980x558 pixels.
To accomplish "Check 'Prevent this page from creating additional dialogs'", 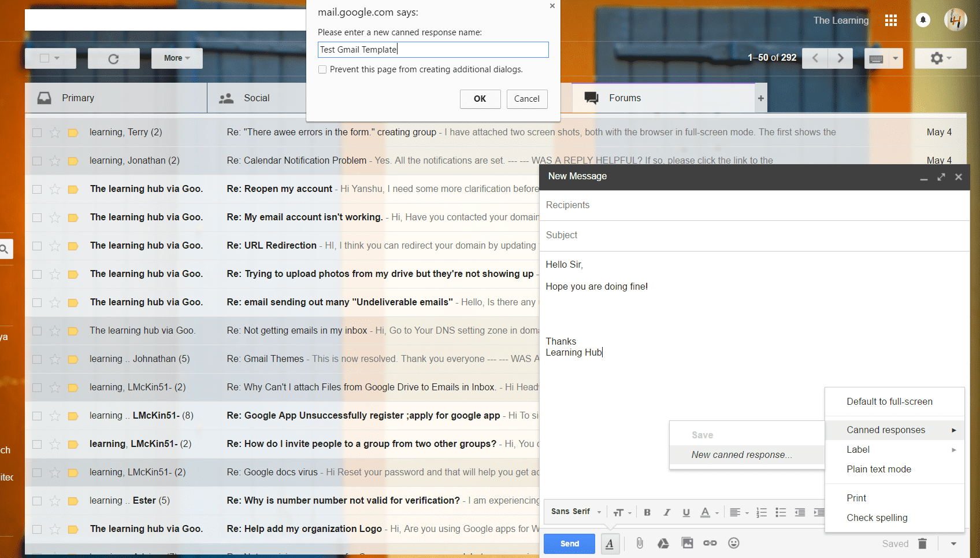I will (x=322, y=69).
